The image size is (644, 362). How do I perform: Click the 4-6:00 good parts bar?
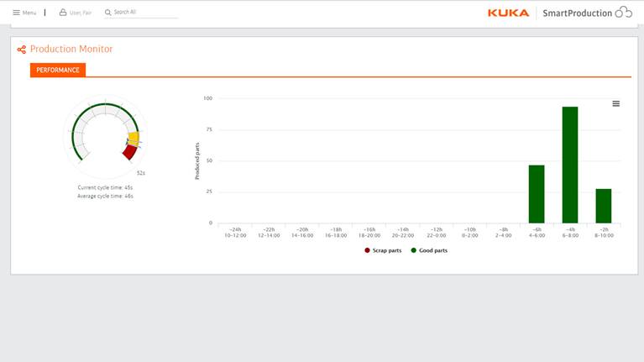pyautogui.click(x=537, y=194)
